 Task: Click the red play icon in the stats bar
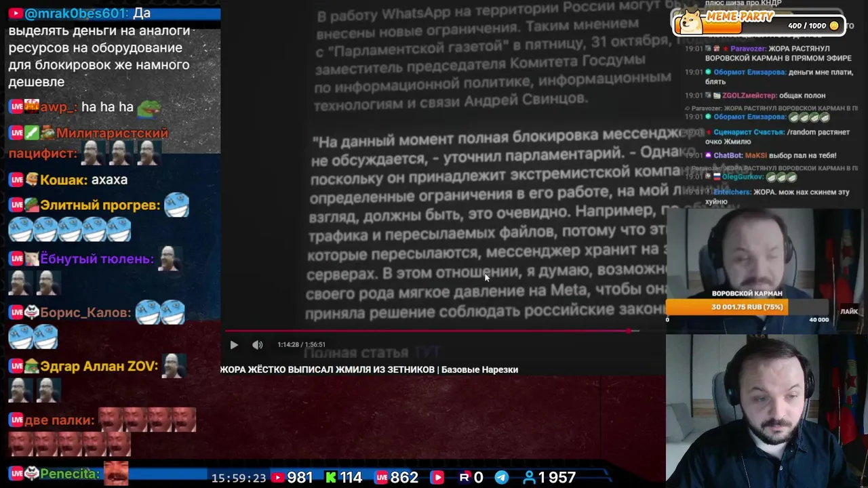[437, 478]
